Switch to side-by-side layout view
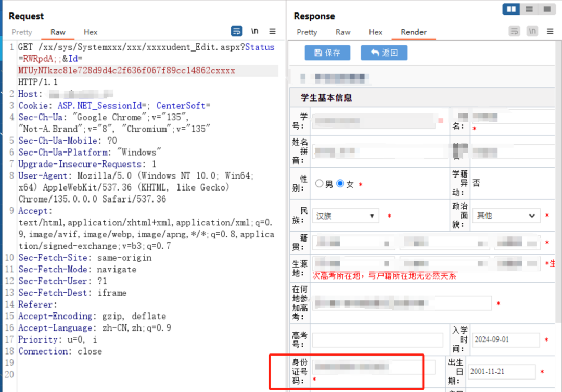Image resolution: width=562 pixels, height=392 pixels. coord(511,9)
